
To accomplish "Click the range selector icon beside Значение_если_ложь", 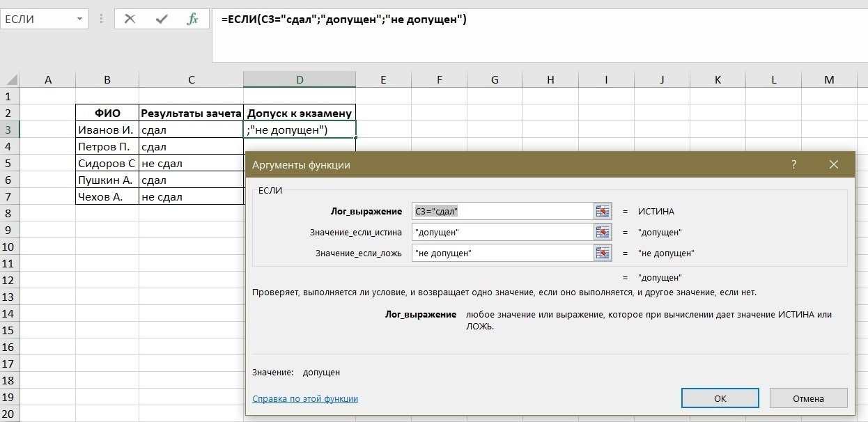I will click(603, 253).
